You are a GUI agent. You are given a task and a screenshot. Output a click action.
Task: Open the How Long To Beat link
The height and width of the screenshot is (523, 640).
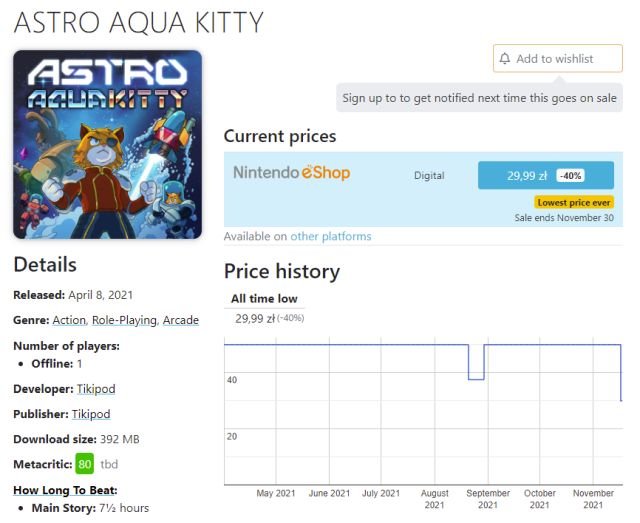point(65,490)
